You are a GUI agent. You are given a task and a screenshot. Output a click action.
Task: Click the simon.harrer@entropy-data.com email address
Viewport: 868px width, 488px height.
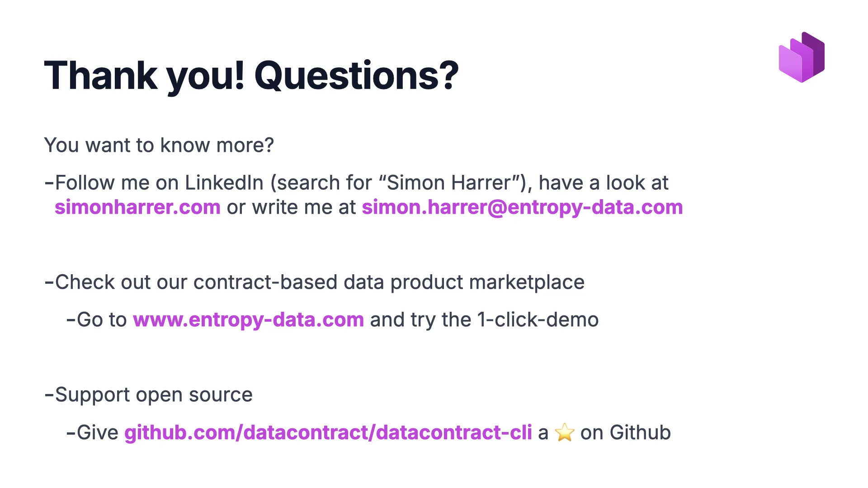[522, 207]
